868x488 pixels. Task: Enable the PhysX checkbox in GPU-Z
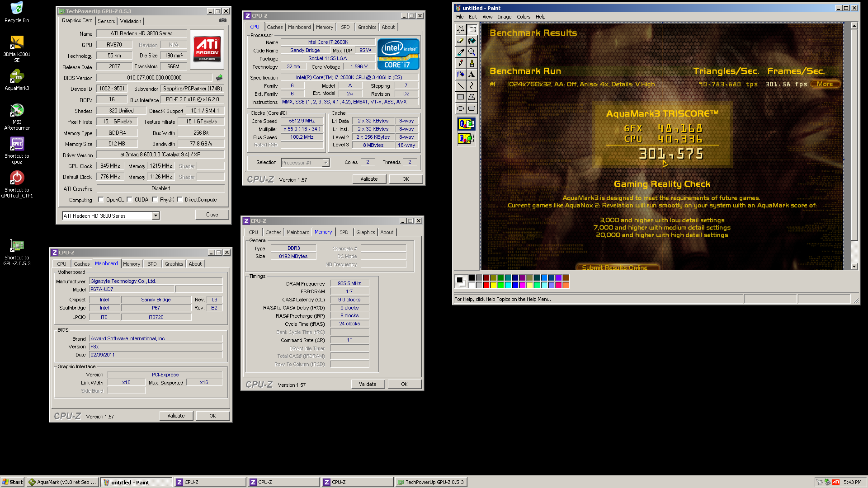(155, 200)
